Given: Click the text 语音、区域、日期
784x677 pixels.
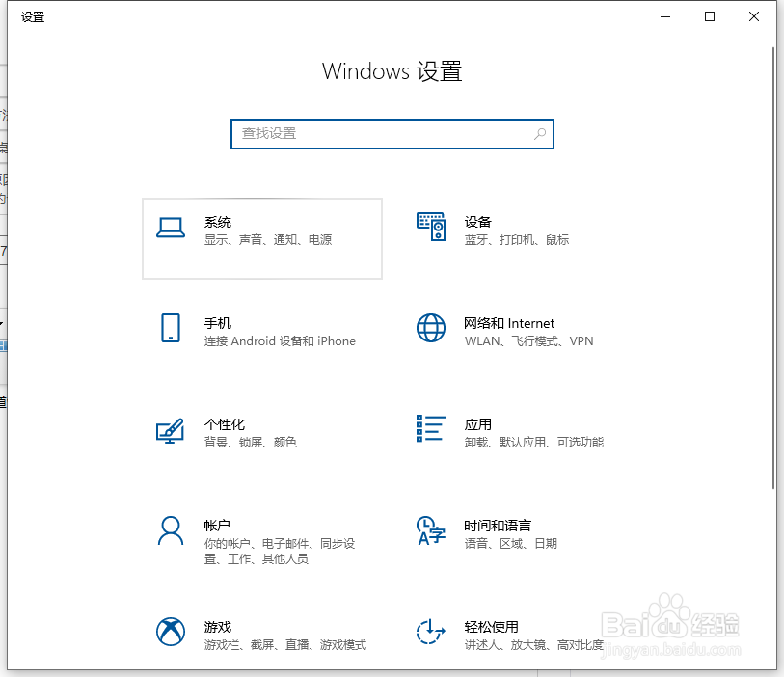Looking at the screenshot, I should 510,544.
